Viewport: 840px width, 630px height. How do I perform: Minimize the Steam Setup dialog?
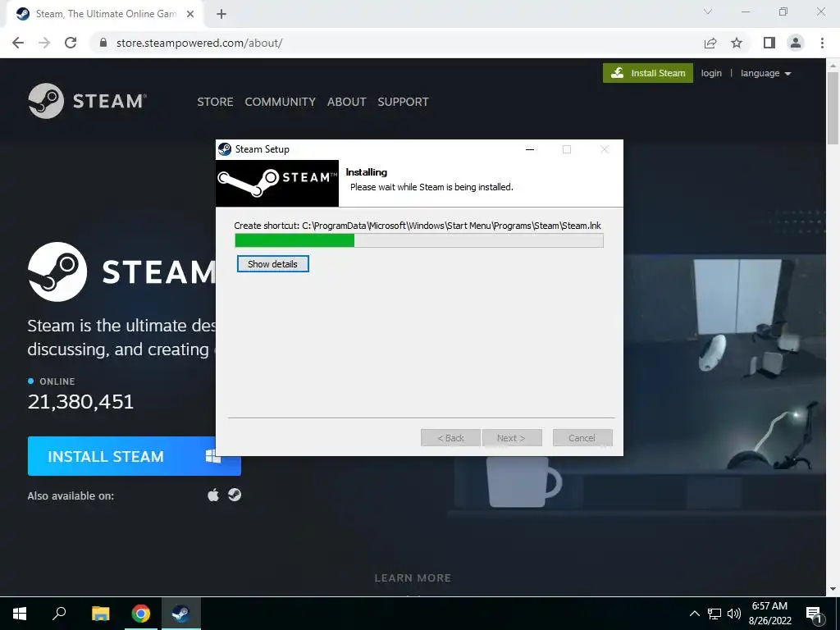click(530, 149)
